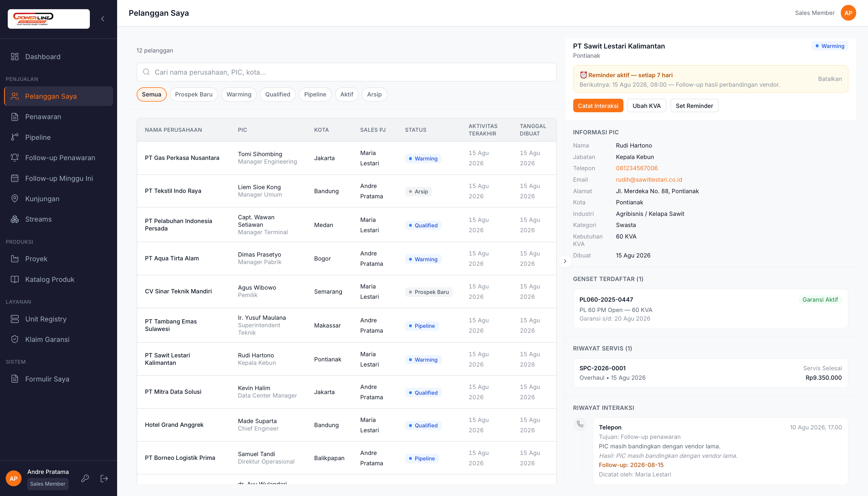This screenshot has width=868, height=496.
Task: Click the Formulir Saya form icon
Action: tap(15, 379)
